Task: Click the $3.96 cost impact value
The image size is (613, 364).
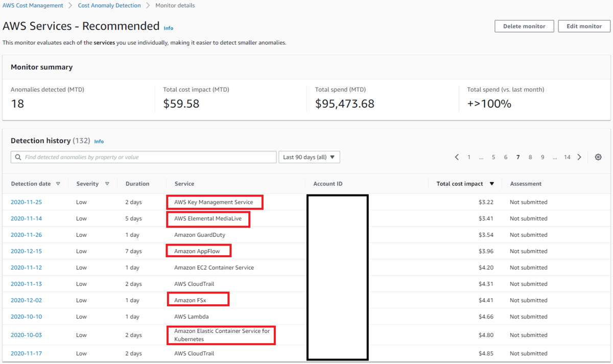Action: pos(486,251)
